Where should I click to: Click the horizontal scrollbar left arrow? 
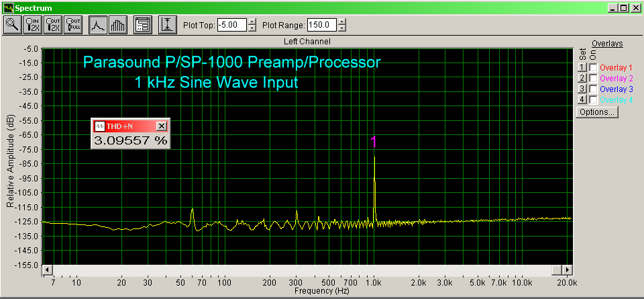[48, 270]
